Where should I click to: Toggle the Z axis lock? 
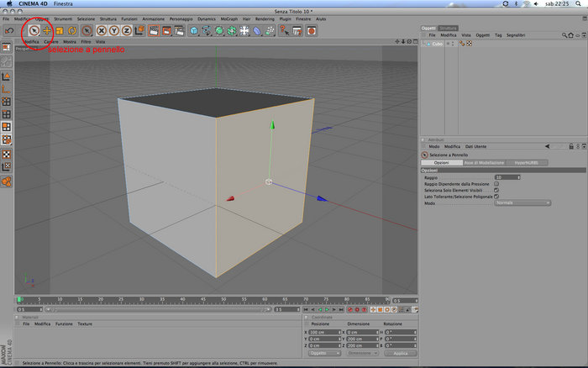tap(127, 30)
